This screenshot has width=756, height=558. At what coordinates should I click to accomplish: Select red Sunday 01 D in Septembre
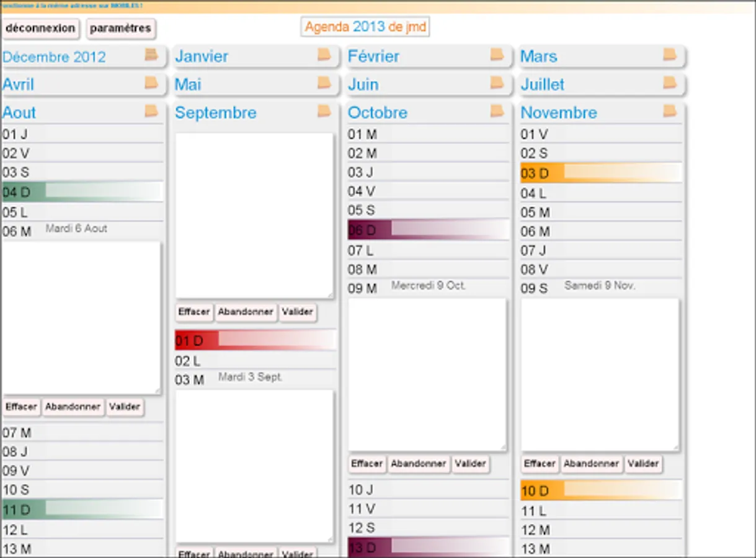click(256, 340)
